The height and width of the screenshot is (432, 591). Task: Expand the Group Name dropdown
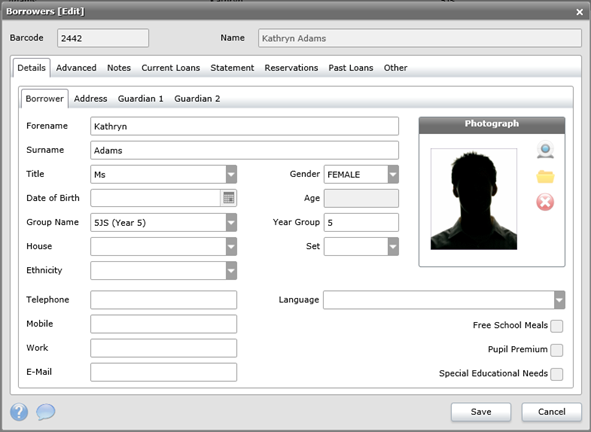231,222
